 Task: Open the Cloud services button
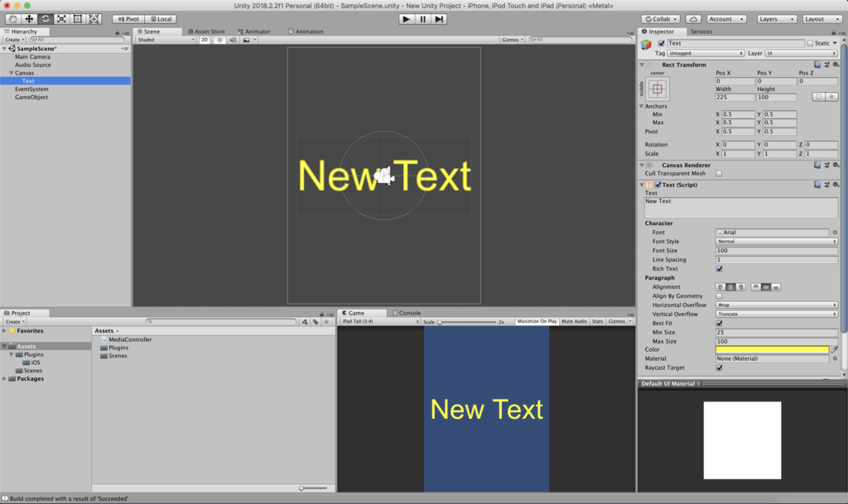coord(693,19)
